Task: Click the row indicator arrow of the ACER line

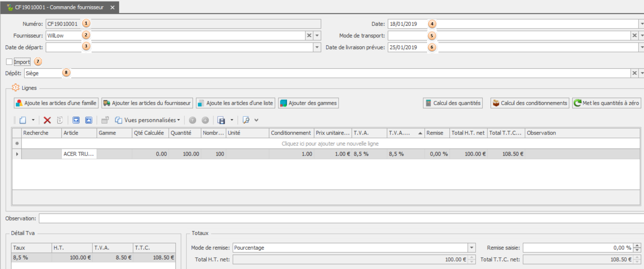Action: click(17, 154)
